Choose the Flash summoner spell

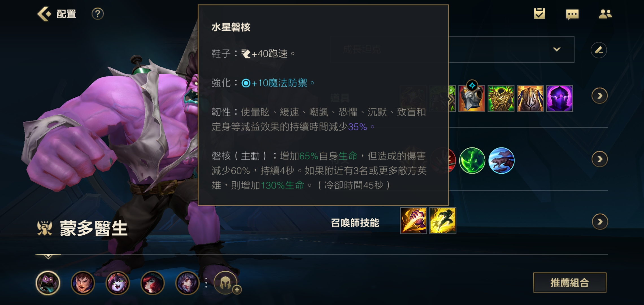pyautogui.click(x=443, y=221)
